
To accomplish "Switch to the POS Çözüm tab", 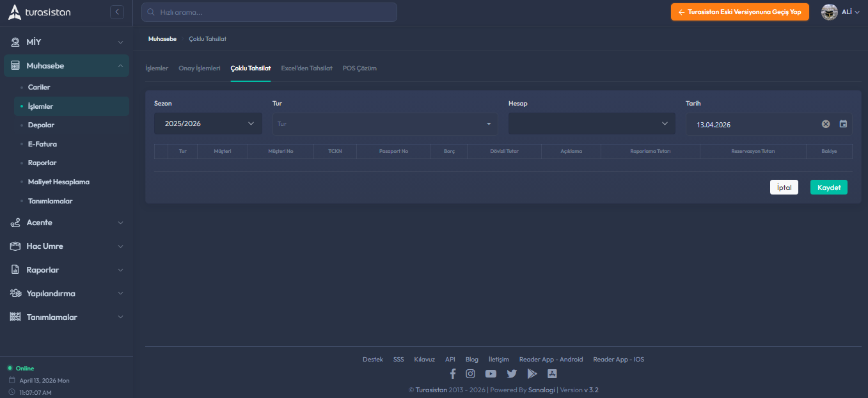I will (359, 68).
